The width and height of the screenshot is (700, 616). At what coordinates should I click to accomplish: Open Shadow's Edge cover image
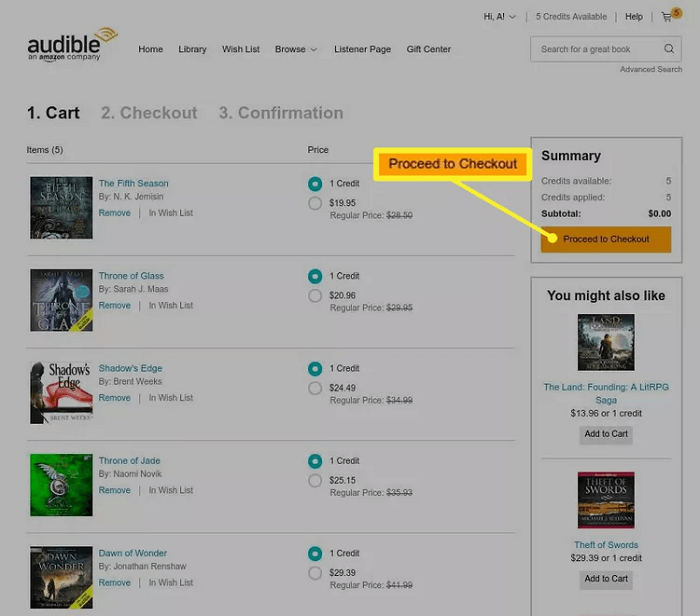(x=62, y=392)
